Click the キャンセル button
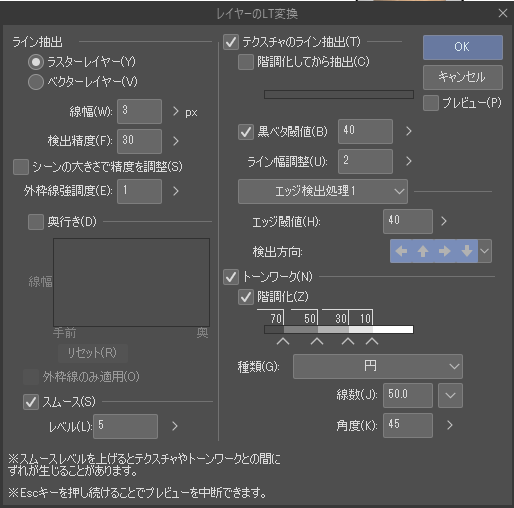Screen dimensions: 514x508 pyautogui.click(x=463, y=77)
